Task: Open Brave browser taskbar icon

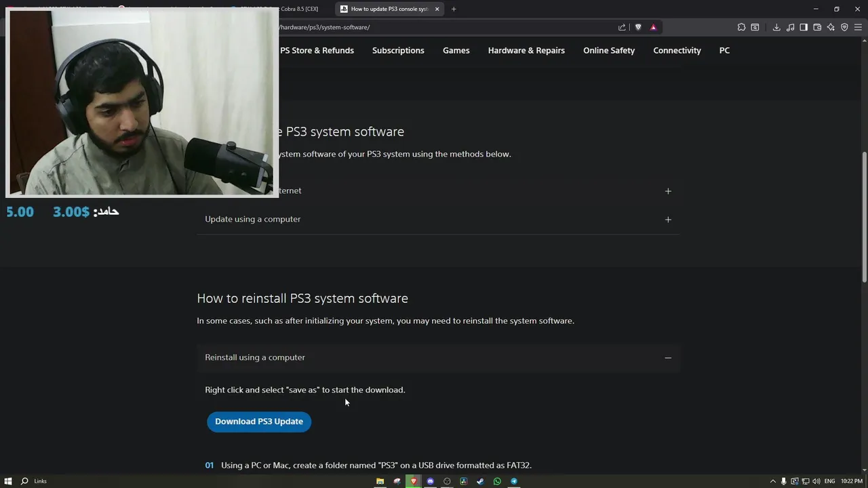Action: point(414,481)
